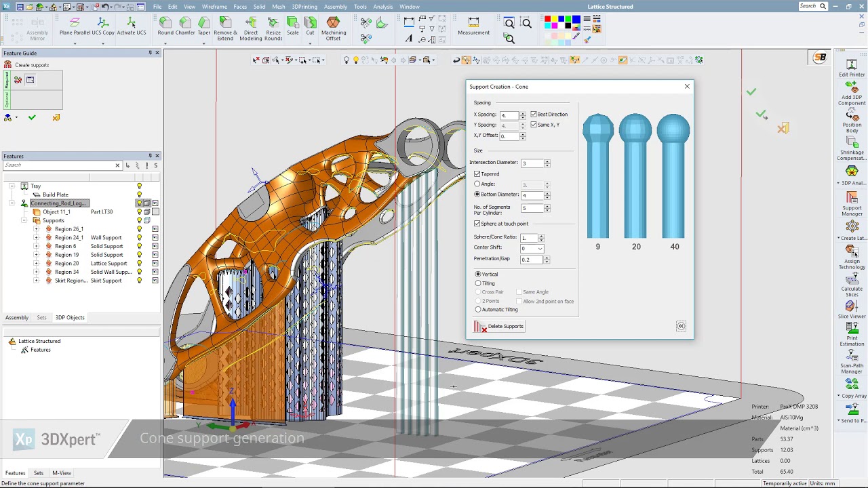Select the Cut tool
868x488 pixels.
(310, 26)
